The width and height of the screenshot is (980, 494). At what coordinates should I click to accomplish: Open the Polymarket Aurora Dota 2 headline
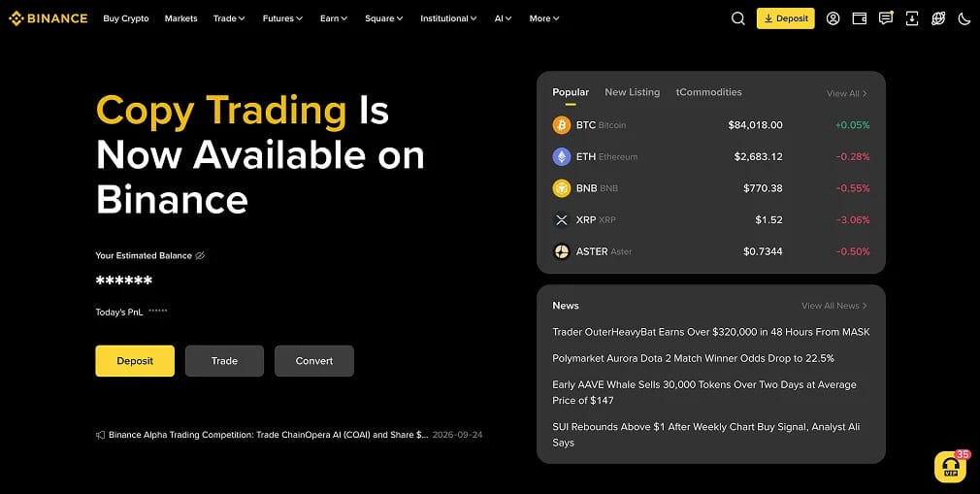pyautogui.click(x=693, y=358)
